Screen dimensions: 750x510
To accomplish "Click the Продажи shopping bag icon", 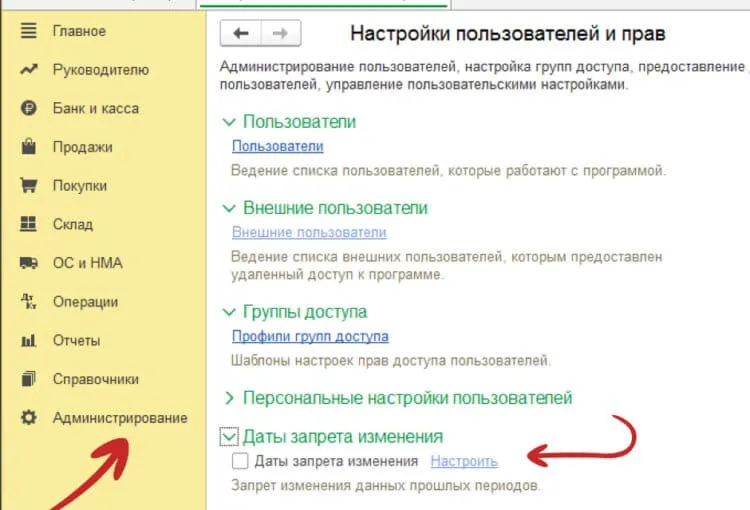I will point(28,146).
